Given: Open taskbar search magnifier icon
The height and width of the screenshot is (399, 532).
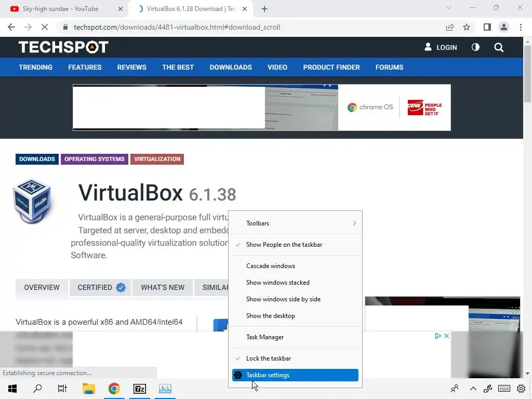Looking at the screenshot, I should tap(37, 389).
